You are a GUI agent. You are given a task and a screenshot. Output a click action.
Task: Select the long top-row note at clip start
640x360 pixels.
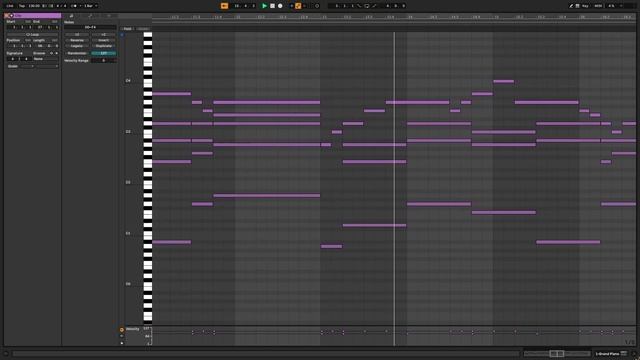171,94
